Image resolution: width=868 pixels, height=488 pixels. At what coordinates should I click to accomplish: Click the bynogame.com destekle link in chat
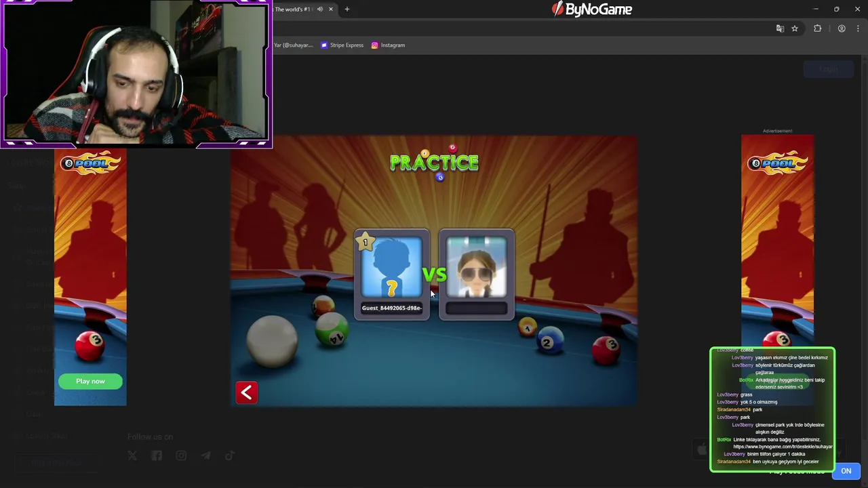(x=783, y=447)
